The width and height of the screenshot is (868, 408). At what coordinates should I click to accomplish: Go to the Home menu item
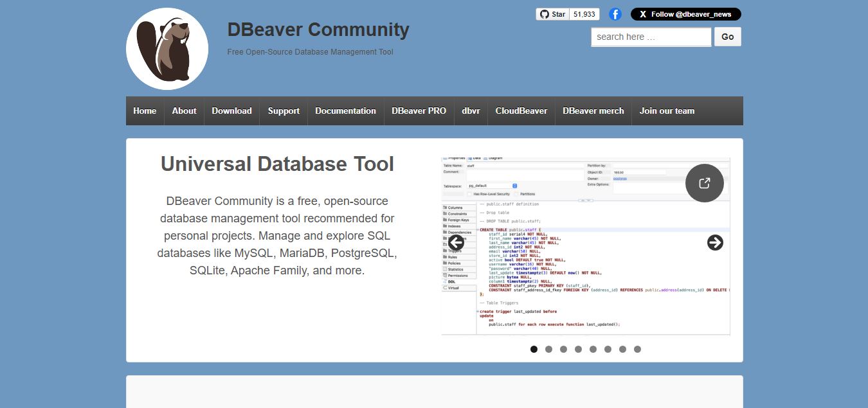point(145,111)
